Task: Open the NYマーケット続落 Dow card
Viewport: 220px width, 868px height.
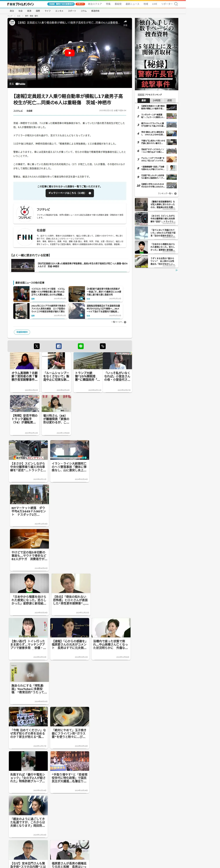Action: [29, 505]
